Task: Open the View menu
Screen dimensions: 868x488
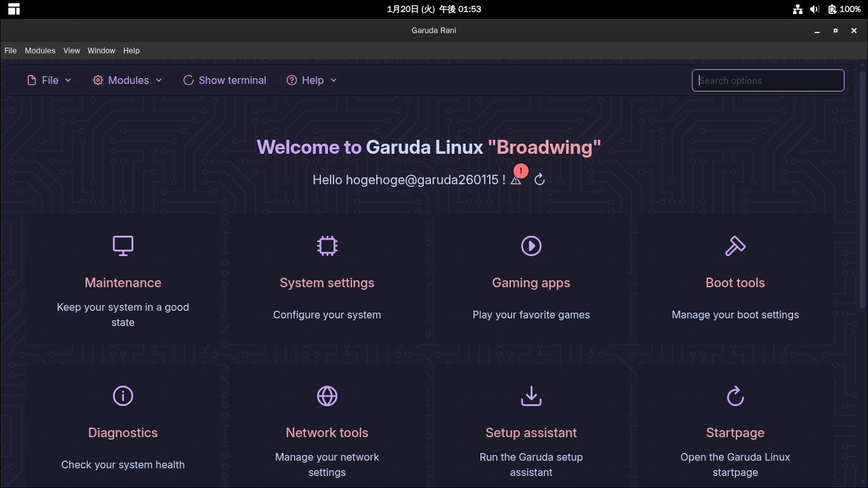Action: (72, 51)
